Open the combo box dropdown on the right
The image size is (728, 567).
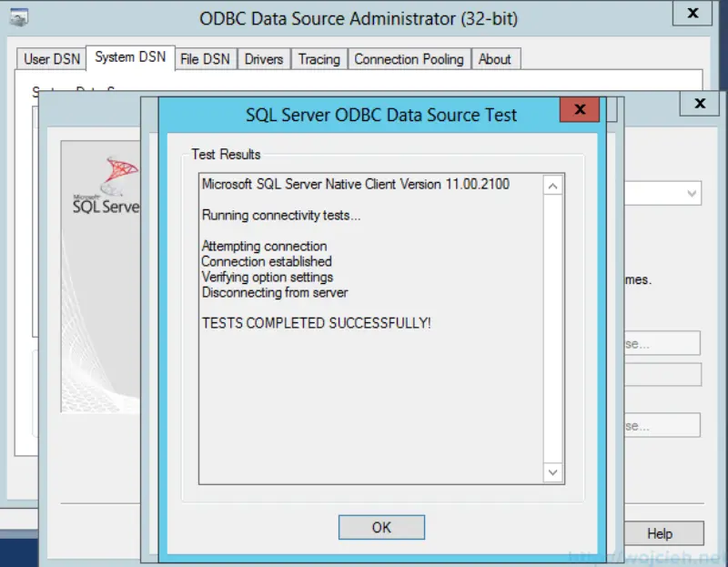[693, 193]
